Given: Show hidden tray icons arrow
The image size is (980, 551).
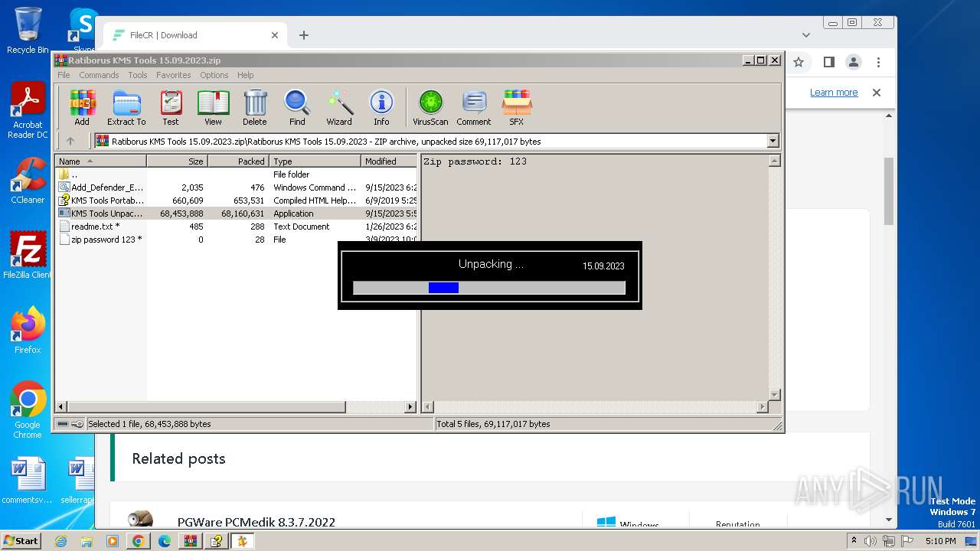Looking at the screenshot, I should click(x=854, y=541).
